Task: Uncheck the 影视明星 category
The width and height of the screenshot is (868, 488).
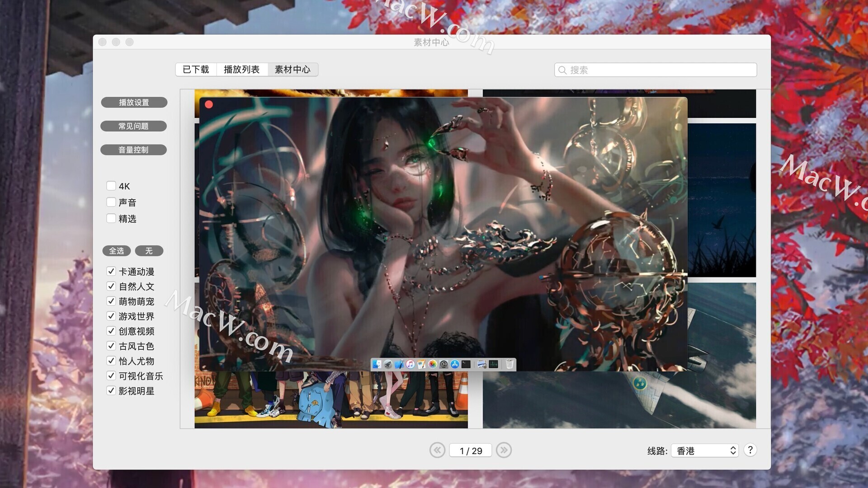Action: pos(111,390)
